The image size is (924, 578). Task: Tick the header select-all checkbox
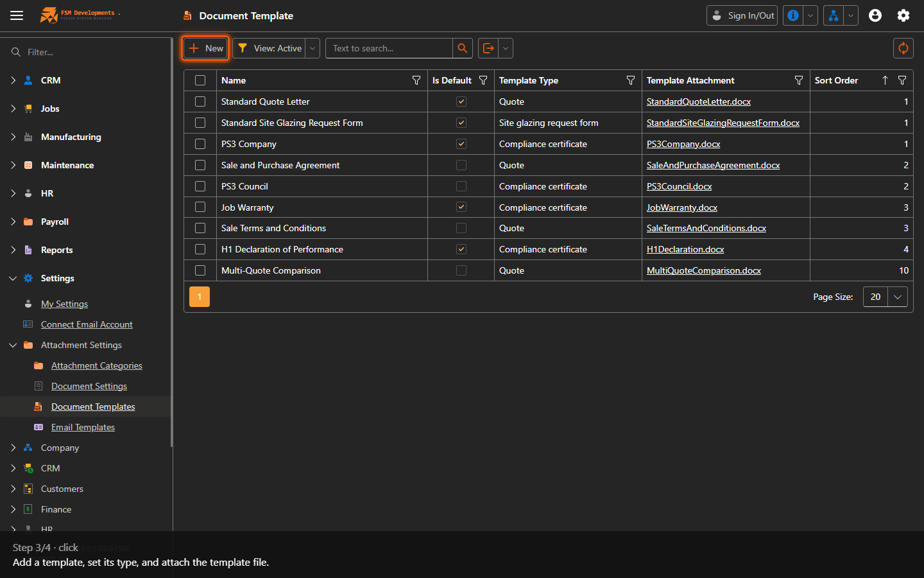click(x=200, y=80)
